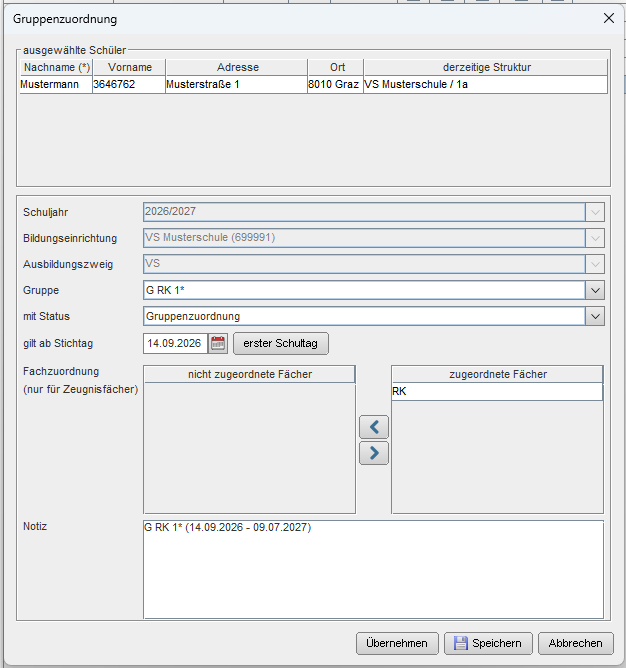Select RK in zugeordnete Fächer list
The width and height of the screenshot is (626, 668).
497,392
